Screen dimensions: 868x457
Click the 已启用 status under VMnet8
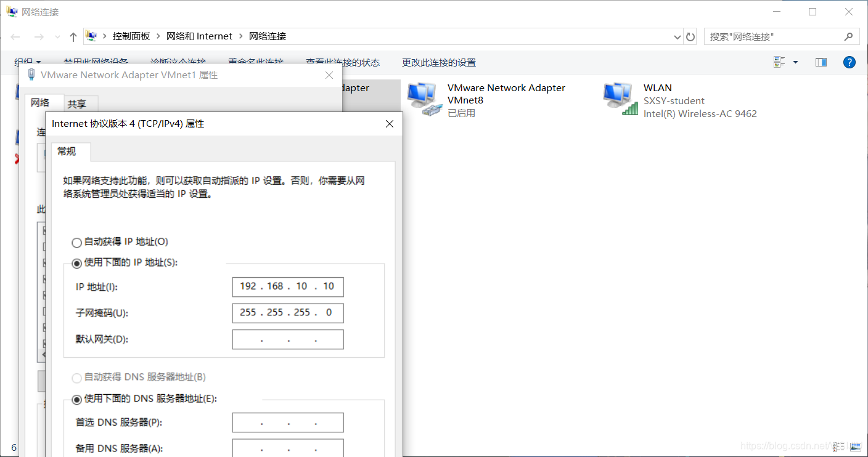[461, 113]
